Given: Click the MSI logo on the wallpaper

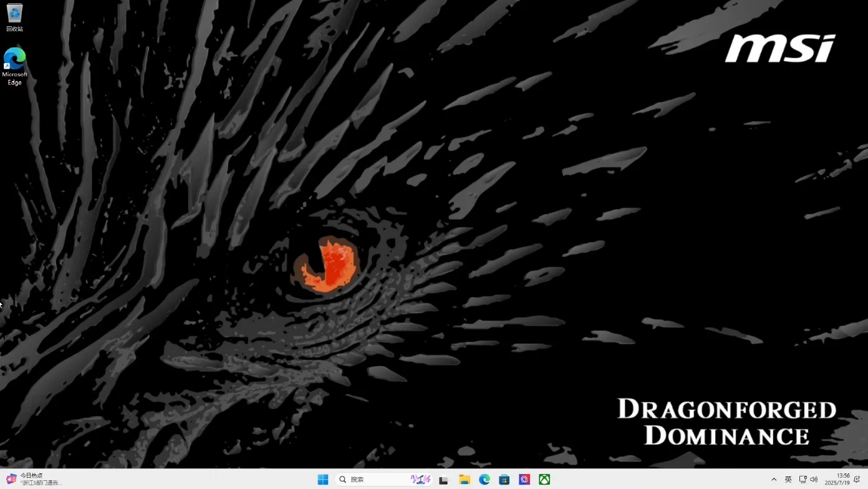Looking at the screenshot, I should (779, 48).
